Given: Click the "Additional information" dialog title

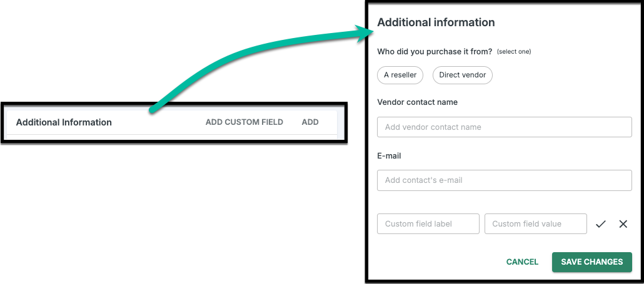Looking at the screenshot, I should (x=436, y=22).
